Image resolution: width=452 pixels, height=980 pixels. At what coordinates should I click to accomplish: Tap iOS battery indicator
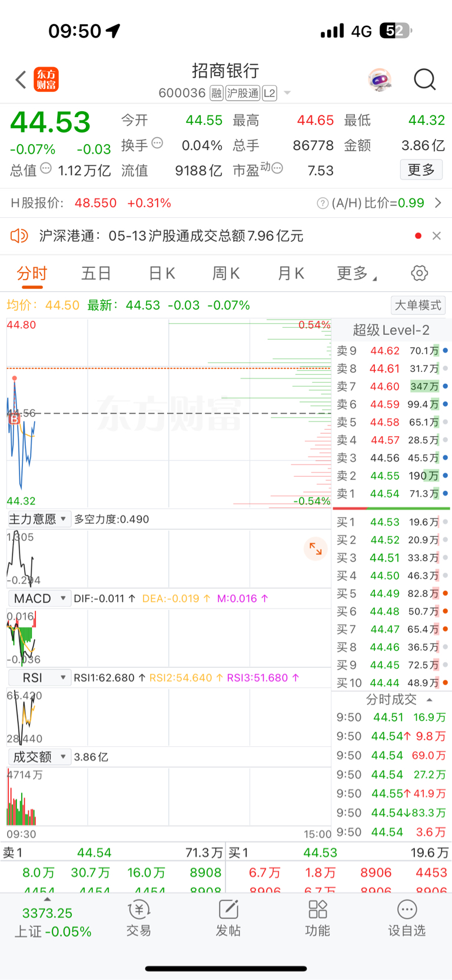[x=396, y=31]
